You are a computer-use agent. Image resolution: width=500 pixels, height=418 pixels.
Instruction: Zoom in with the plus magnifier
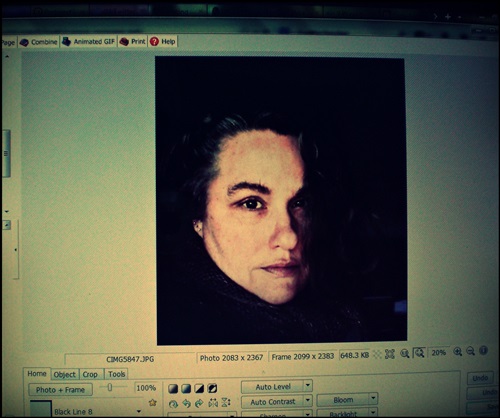(458, 351)
